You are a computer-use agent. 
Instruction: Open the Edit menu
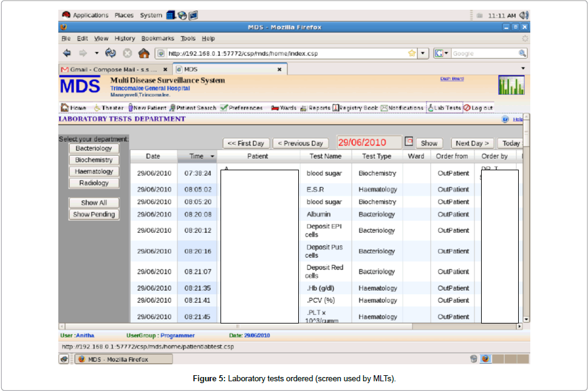(83, 38)
